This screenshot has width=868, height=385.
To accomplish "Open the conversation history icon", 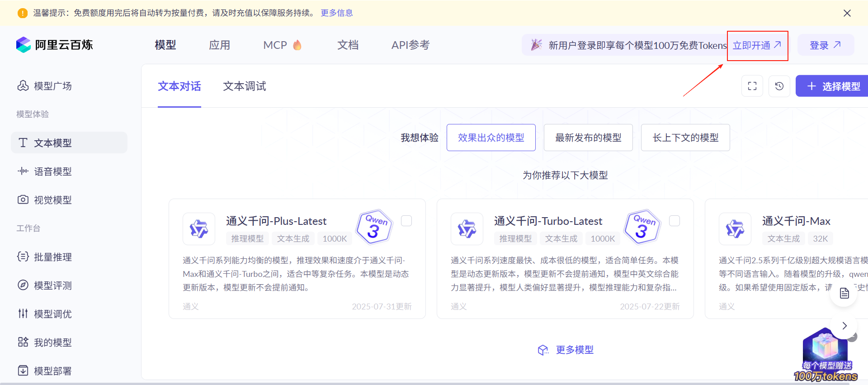I will (x=779, y=86).
